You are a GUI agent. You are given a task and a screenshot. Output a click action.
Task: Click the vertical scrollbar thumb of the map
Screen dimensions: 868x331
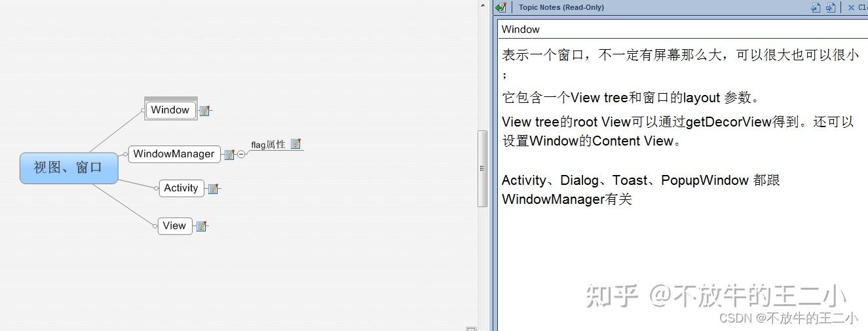tap(483, 168)
